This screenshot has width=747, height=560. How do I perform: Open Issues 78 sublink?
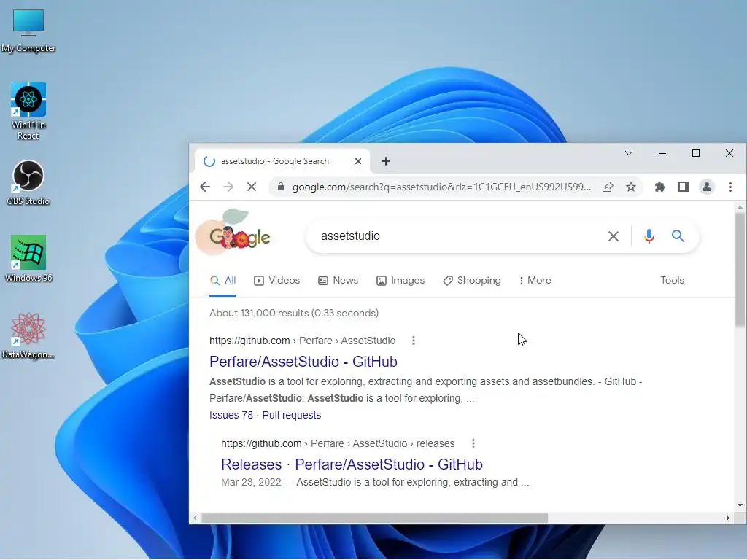coord(231,415)
